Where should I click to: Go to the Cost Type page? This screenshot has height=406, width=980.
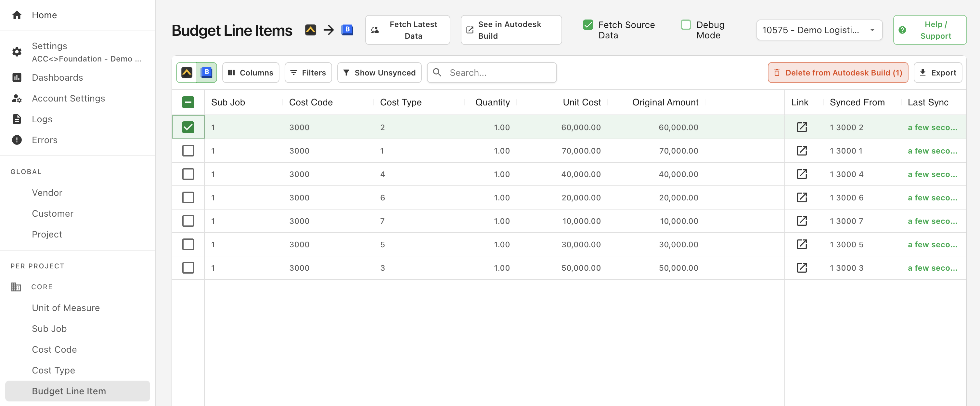(x=53, y=370)
